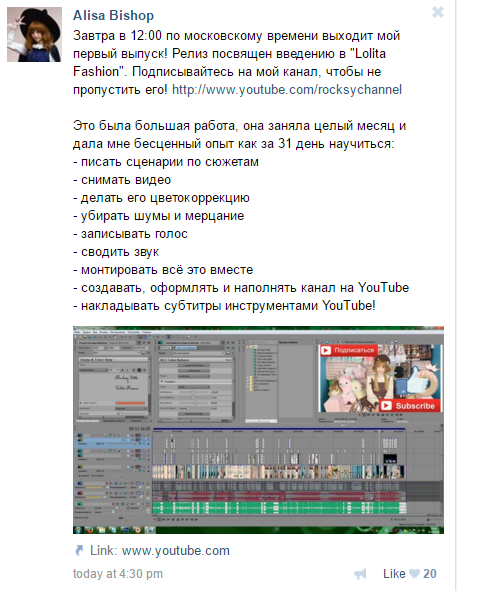Click the blue thumbs-up graphic in the preview
481x592 pixels.
point(416,382)
